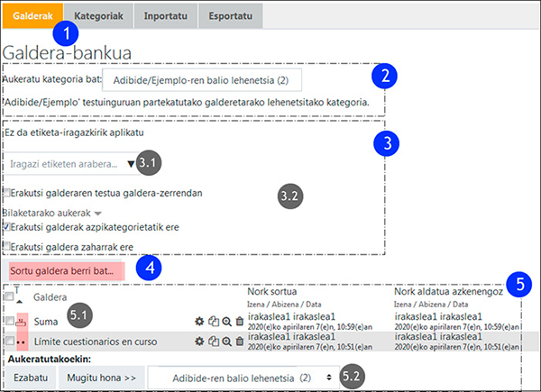Delete the Límite cuestionarios en curso question
The image size is (541, 392).
[238, 342]
